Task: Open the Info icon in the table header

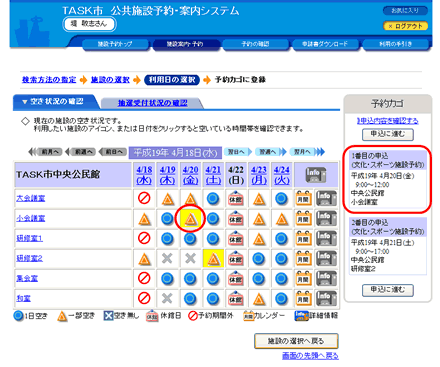Action: coord(316,175)
